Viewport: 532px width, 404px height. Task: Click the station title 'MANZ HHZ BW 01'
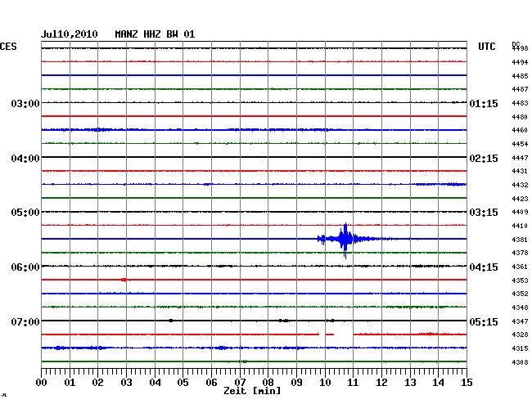[155, 34]
